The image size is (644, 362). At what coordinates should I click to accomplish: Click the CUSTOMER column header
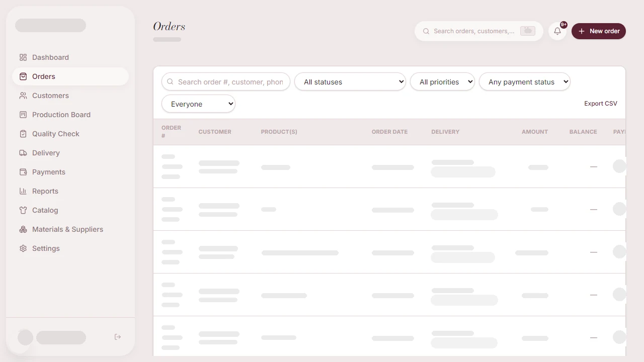click(215, 132)
